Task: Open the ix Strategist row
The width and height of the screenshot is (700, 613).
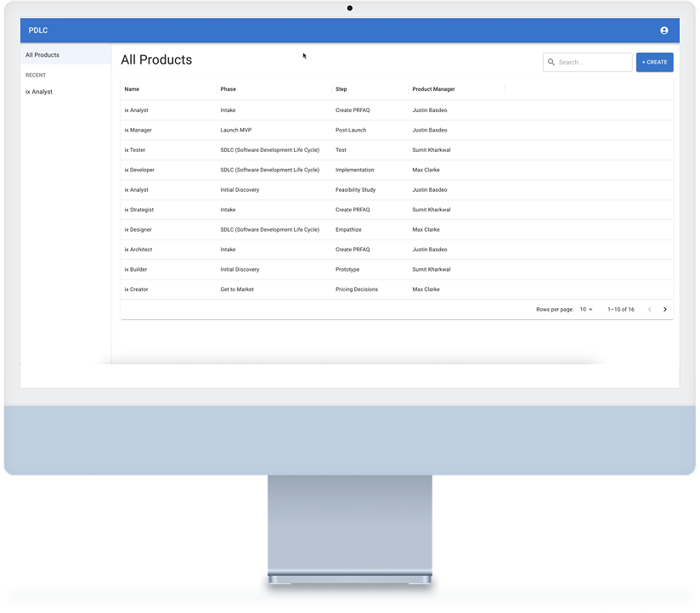Action: coord(397,210)
